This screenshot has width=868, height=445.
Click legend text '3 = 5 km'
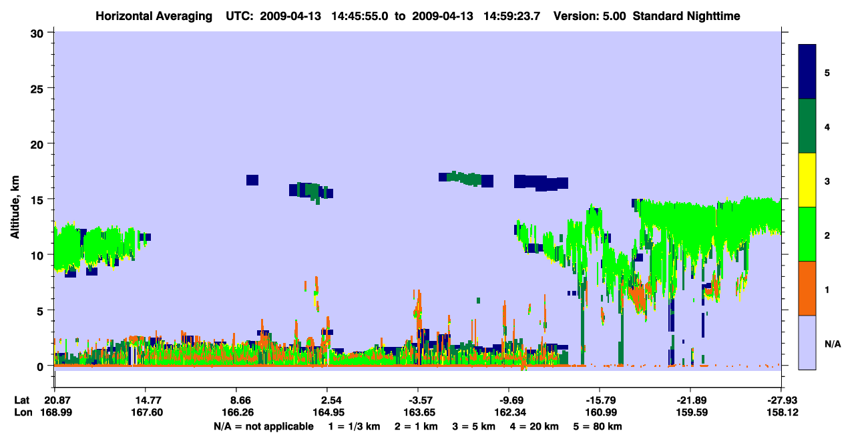coord(474,426)
